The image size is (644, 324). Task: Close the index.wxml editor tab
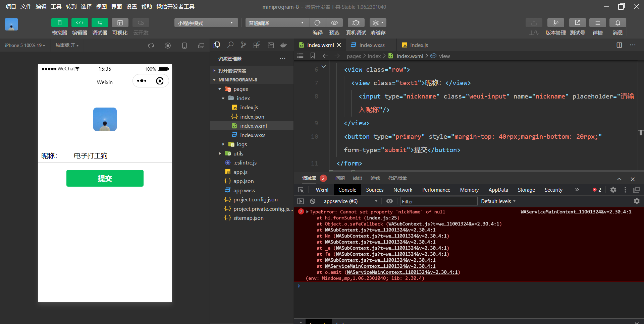click(x=339, y=45)
